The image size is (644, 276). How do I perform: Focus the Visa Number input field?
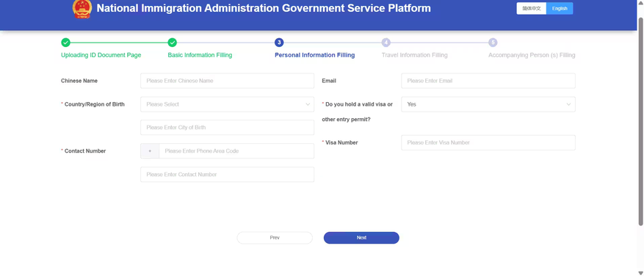(x=488, y=142)
